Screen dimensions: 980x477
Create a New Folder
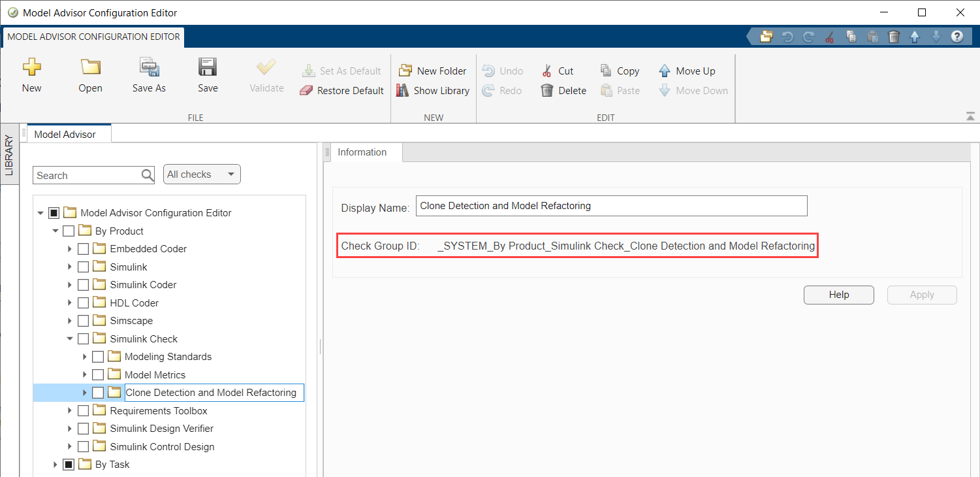point(433,70)
